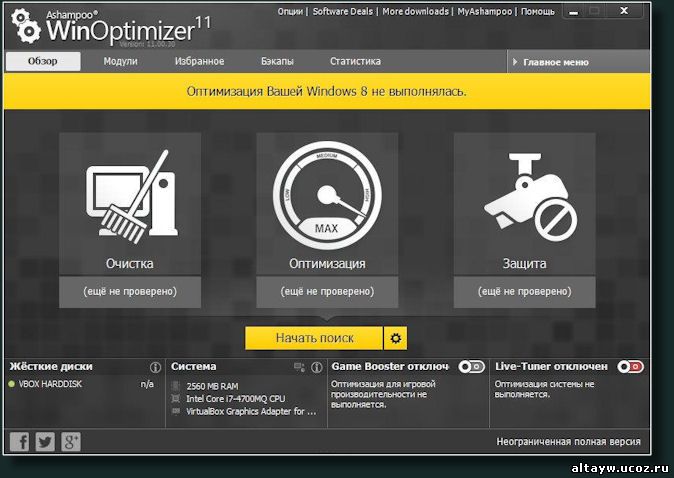
Task: Click the green VBOX HARDDISK status dot
Action: tap(12, 384)
